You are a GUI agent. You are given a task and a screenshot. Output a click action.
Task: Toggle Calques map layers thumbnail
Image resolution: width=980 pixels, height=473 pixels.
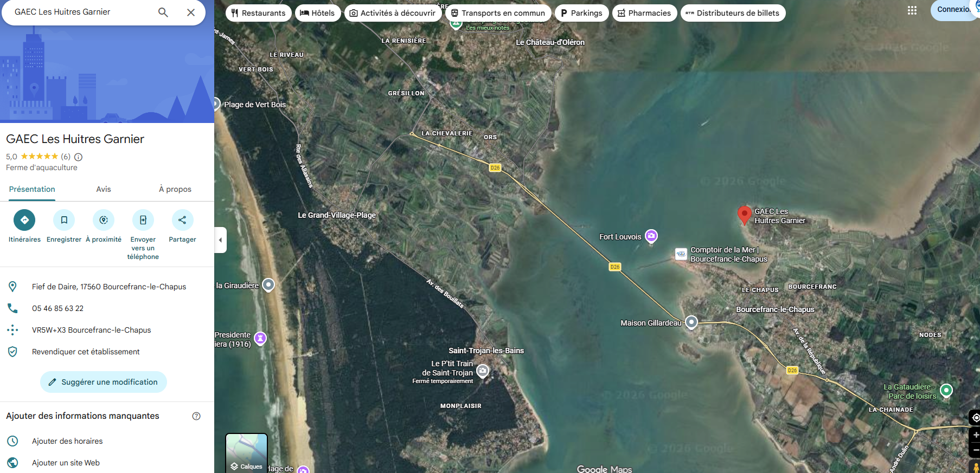tap(246, 453)
